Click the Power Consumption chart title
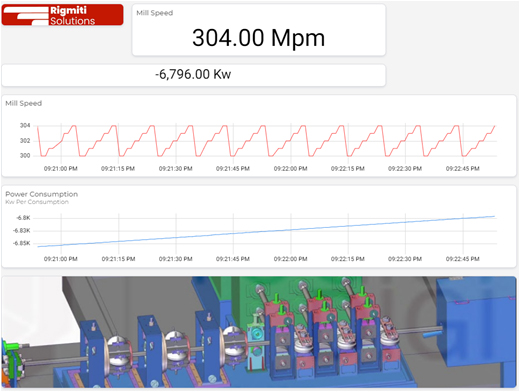The height and width of the screenshot is (392, 520). (x=42, y=194)
